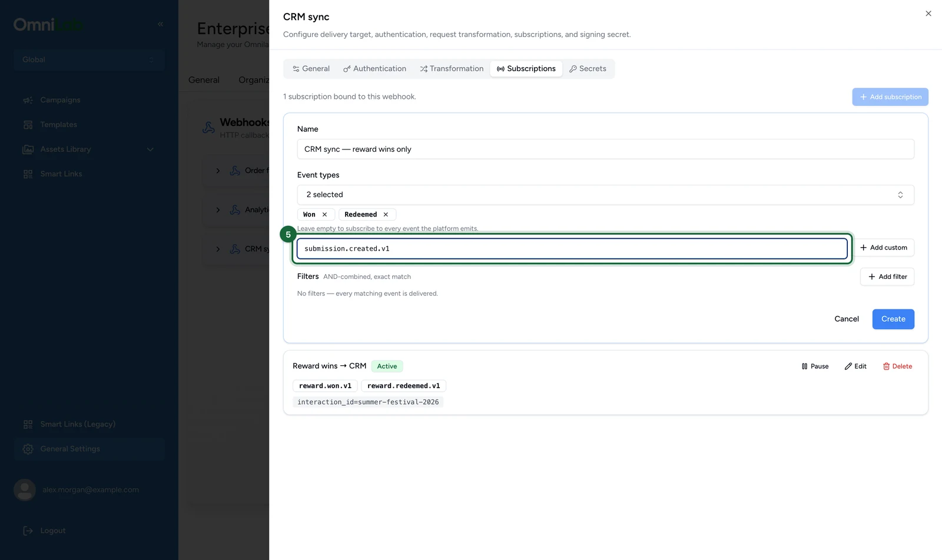Remove the Won event tag
This screenshot has width=942, height=560.
324,215
